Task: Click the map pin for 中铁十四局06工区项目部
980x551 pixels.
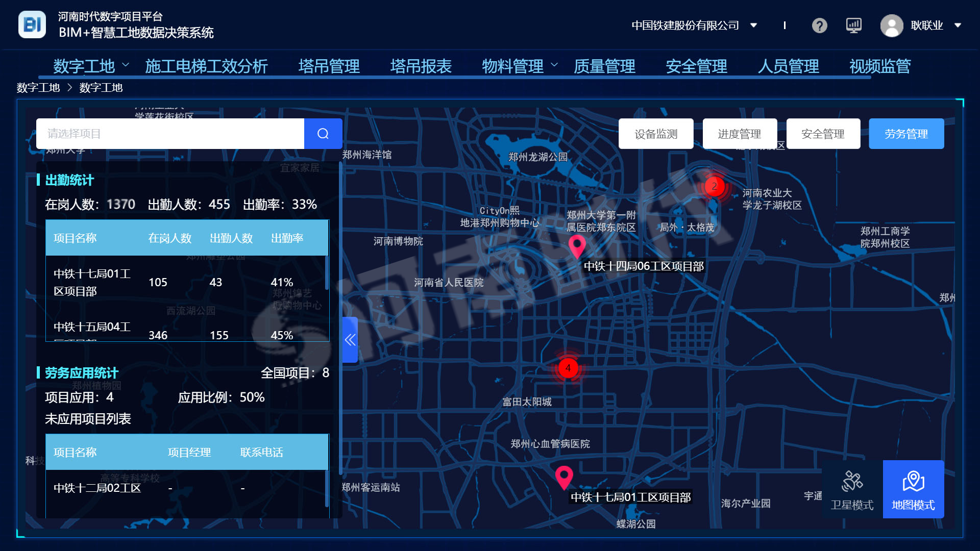Action: 577,246
